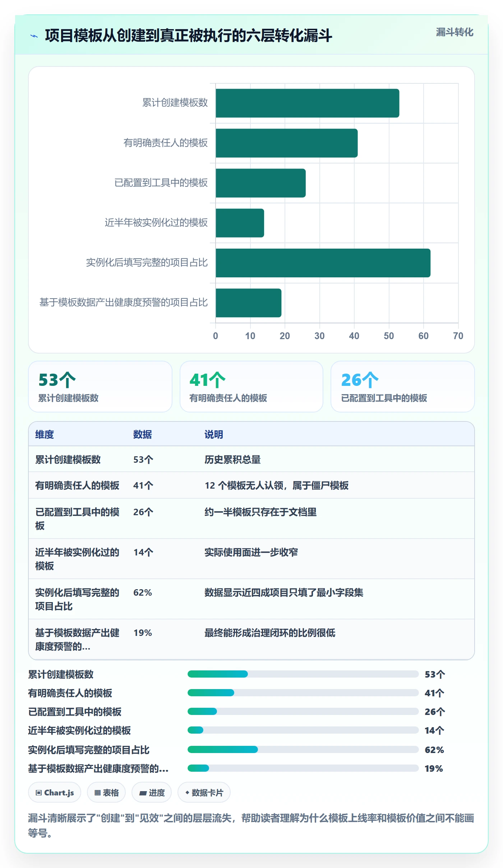Click the footer summary starting with 漏斗清晰展示了

click(251, 825)
